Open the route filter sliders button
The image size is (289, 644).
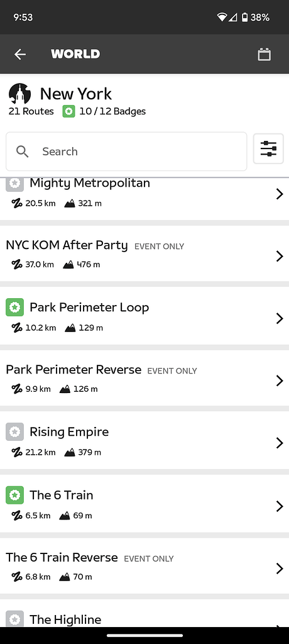tap(268, 148)
